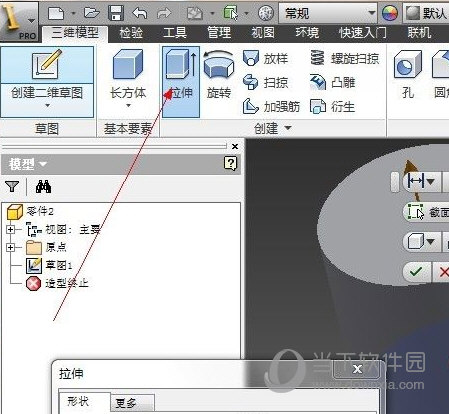Viewport: 449px width, 414px height.
Task: Expand the 模型 browser dropdown
Action: (x=43, y=164)
